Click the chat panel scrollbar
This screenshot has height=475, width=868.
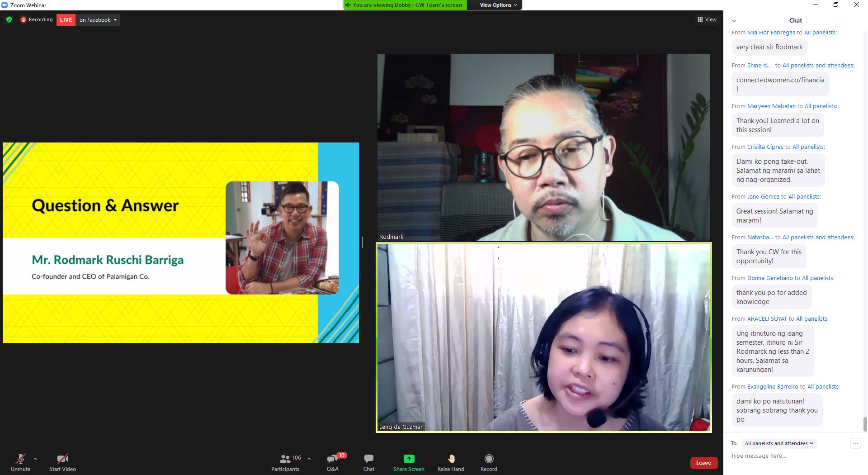click(865, 424)
